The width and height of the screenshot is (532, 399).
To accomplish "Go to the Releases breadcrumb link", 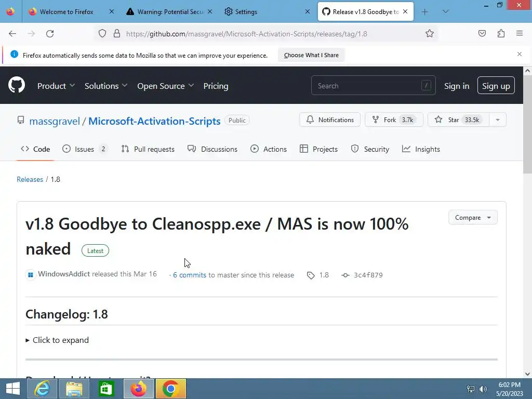I will 30,179.
